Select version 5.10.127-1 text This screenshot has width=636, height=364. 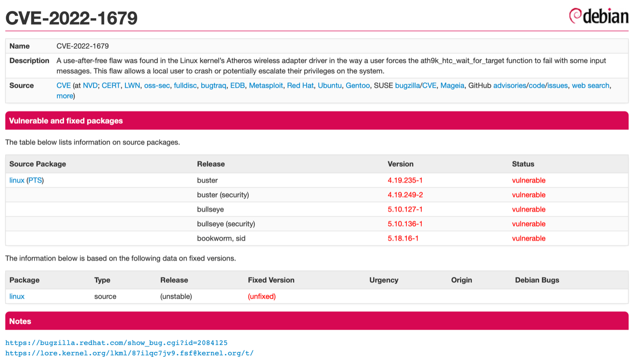pos(405,209)
